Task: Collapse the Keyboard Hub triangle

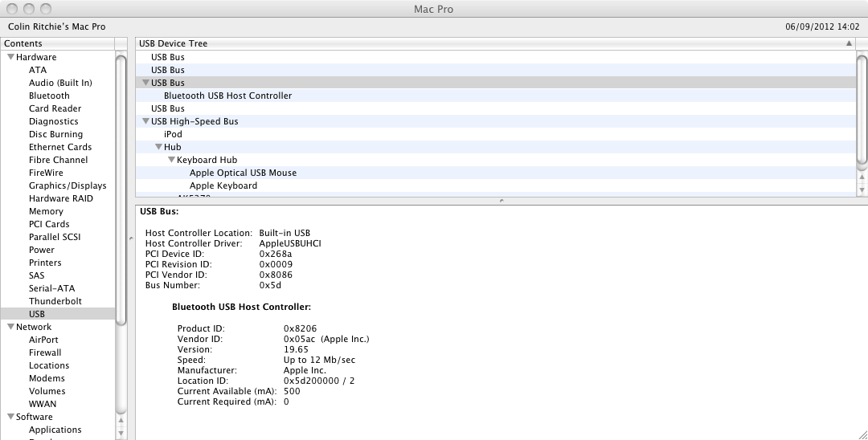Action: click(x=172, y=160)
